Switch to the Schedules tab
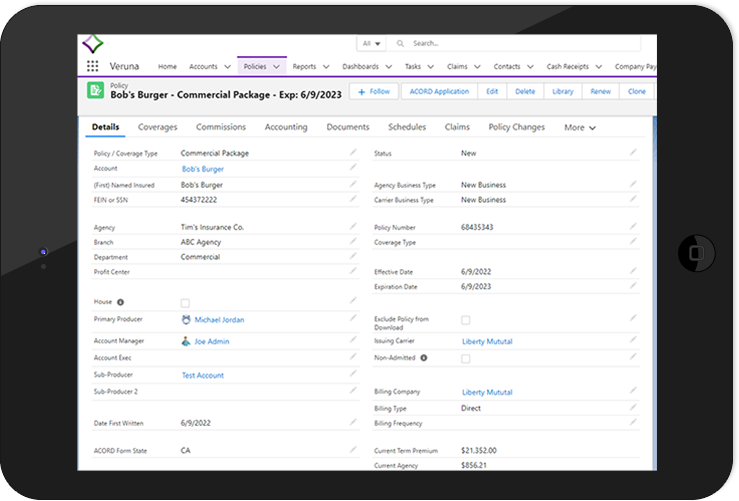This screenshot has width=739, height=501. click(x=407, y=127)
